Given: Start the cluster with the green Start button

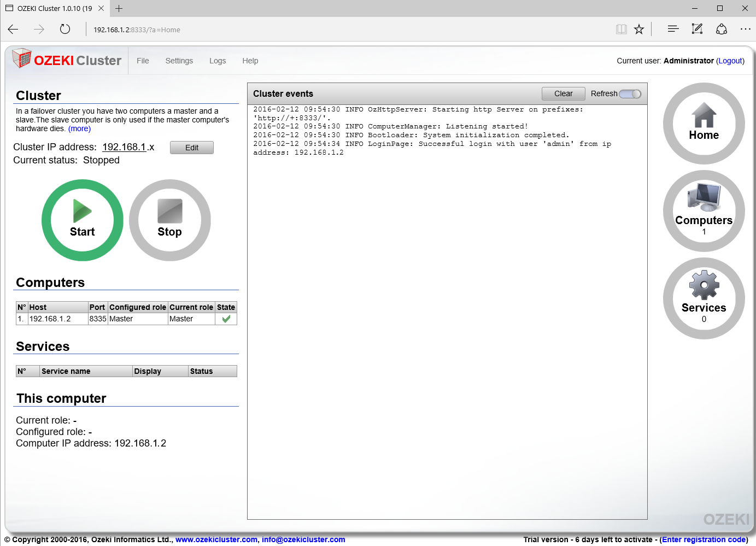Looking at the screenshot, I should point(83,220).
